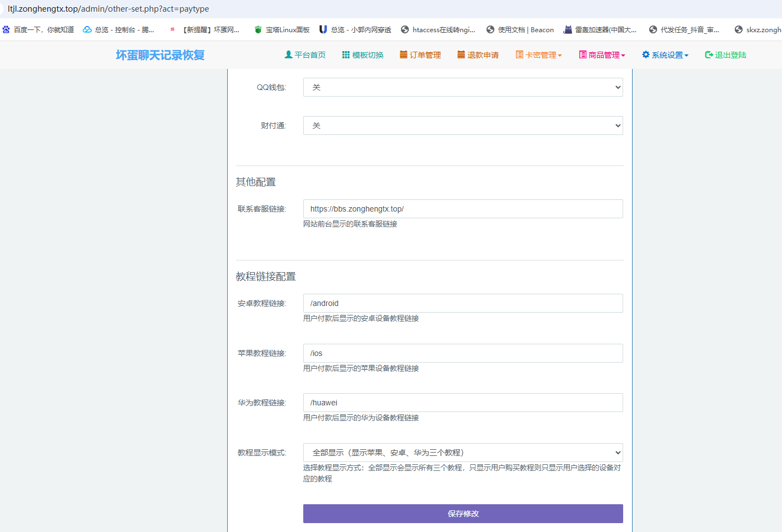Screen dimensions: 782x532
Task: Open the 财付通 dropdown
Action: point(463,126)
